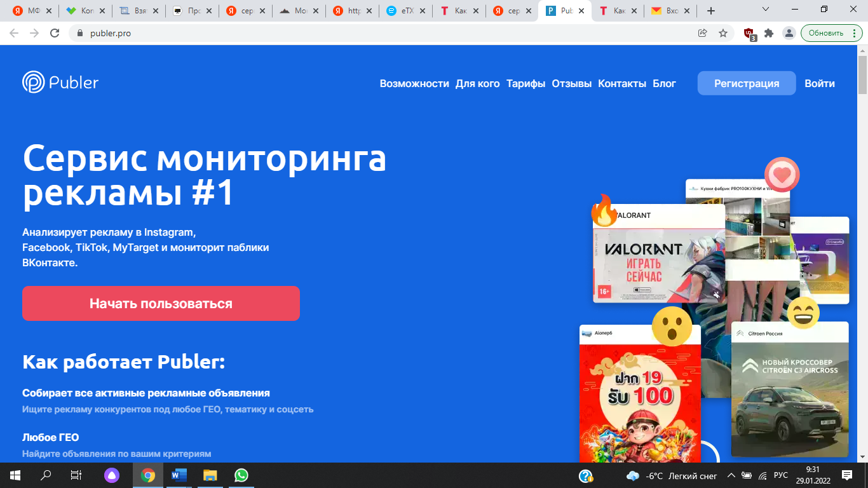Reload the page with refresh icon
868x488 pixels.
tap(55, 33)
